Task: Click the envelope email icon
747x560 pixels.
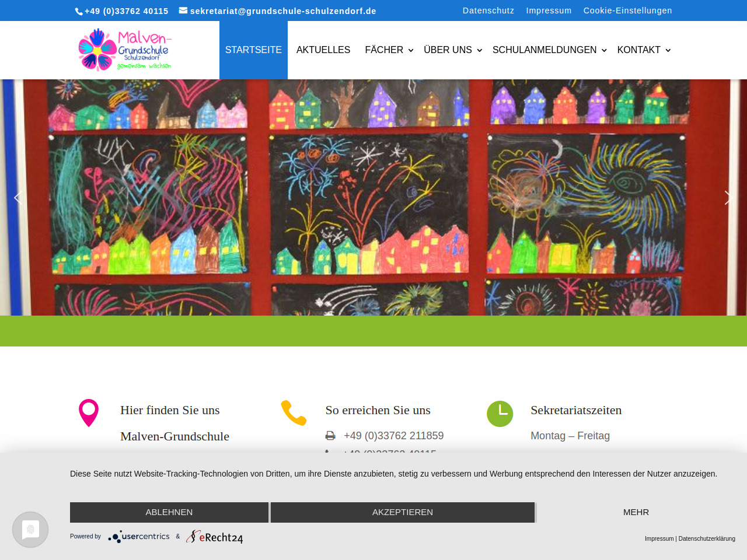Action: click(x=183, y=10)
